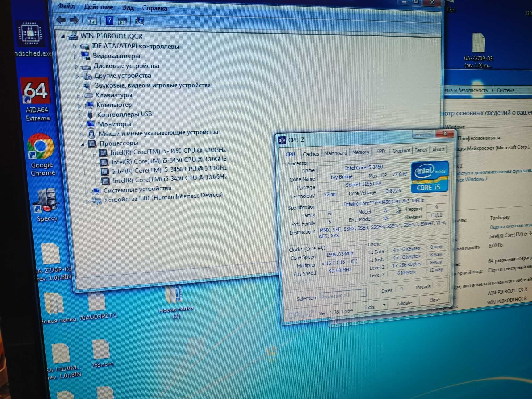Click the Level 3 cache value 6 MBytes

pos(406,272)
